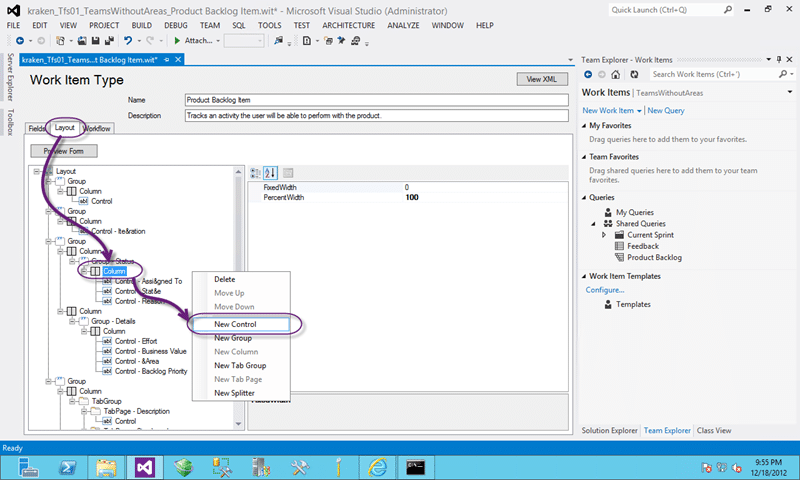The width and height of the screenshot is (800, 480).
Task: Choose Delete from the context menu
Action: click(x=241, y=280)
